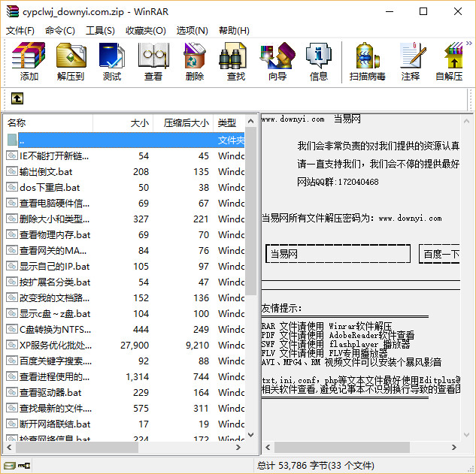The width and height of the screenshot is (476, 474).
Task: Select the 查看进程使用的... file row
Action: point(125,376)
